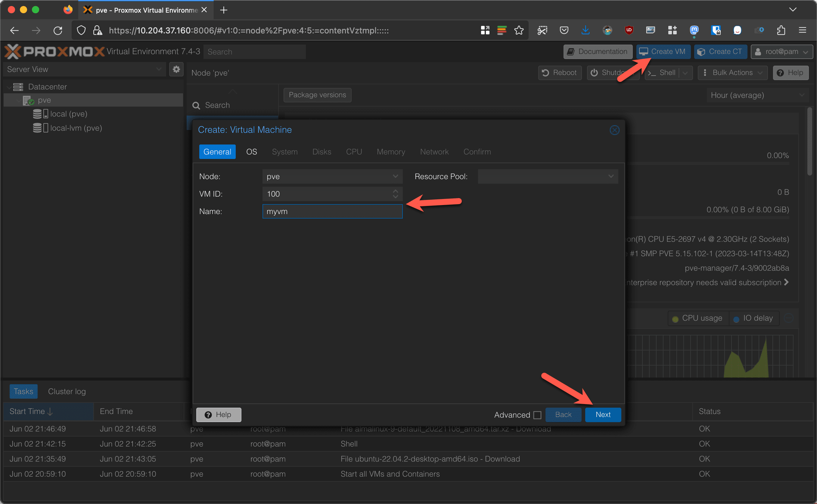Viewport: 817px width, 504px height.
Task: List all tabs with chevron
Action: point(793,10)
